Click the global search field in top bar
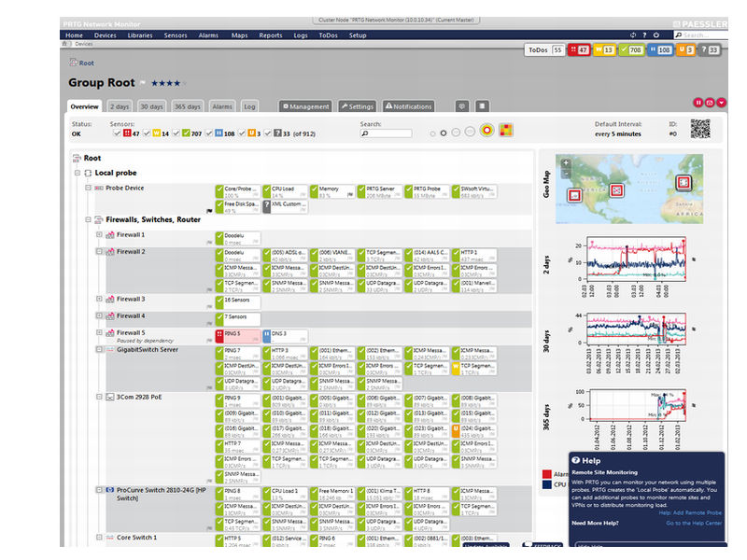The height and width of the screenshot is (560, 747). click(700, 35)
